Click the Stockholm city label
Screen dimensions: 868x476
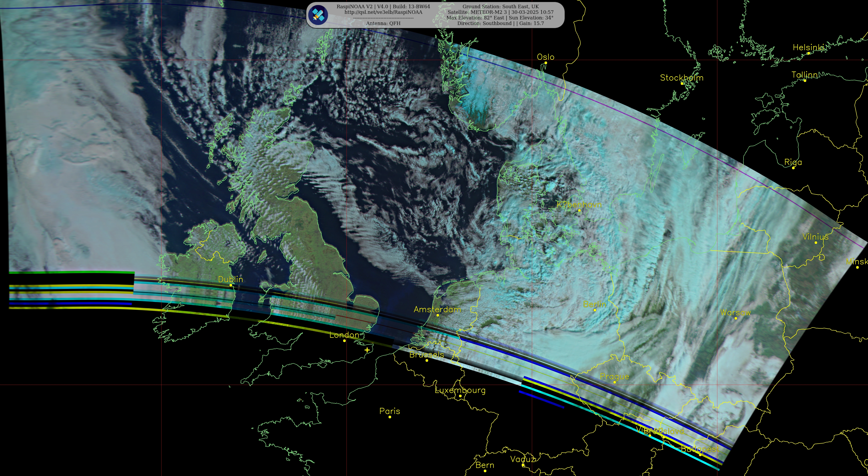tap(682, 78)
